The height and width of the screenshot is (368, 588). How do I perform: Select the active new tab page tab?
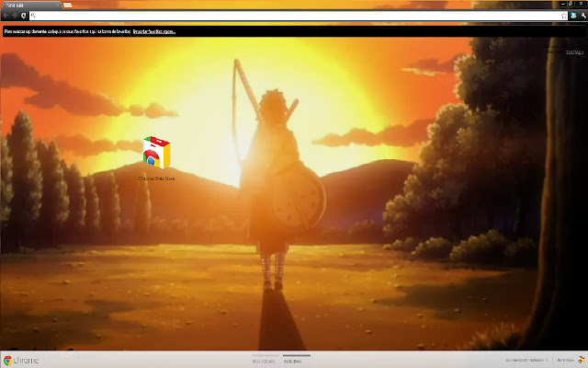30,6
